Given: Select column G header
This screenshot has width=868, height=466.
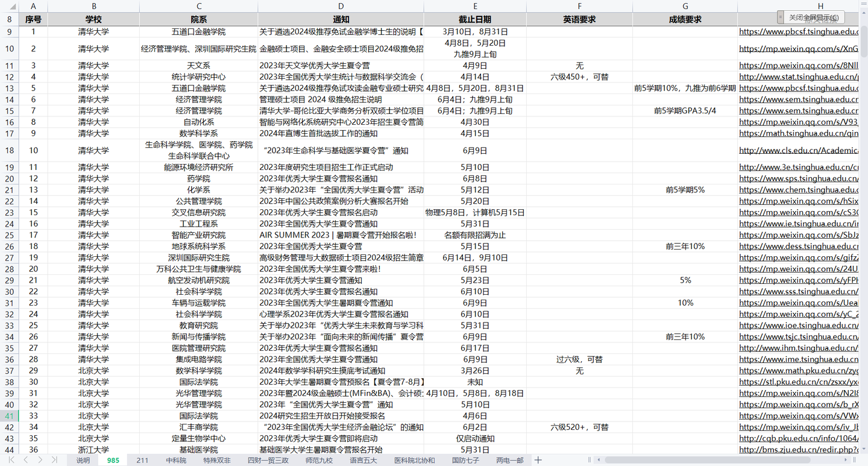Looking at the screenshot, I should click(685, 6).
